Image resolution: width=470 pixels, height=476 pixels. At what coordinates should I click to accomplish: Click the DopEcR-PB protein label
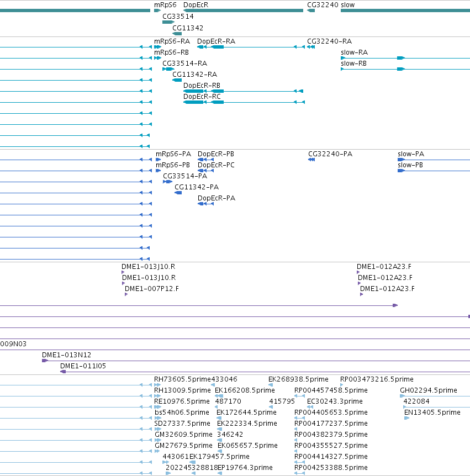[x=216, y=154]
